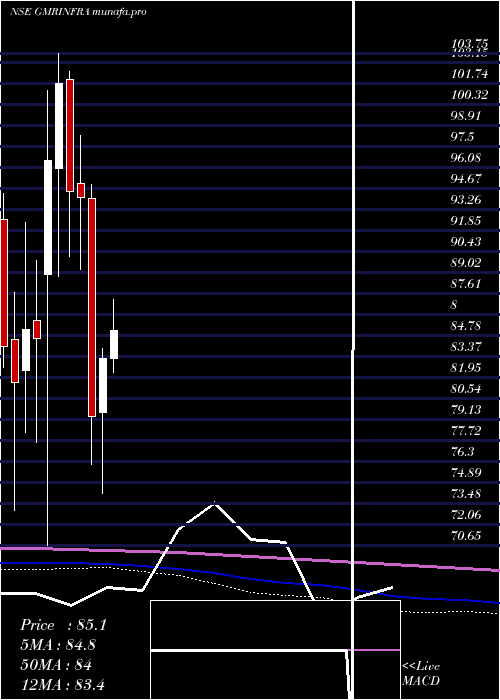Click the 70.65 price level label

pos(466,536)
